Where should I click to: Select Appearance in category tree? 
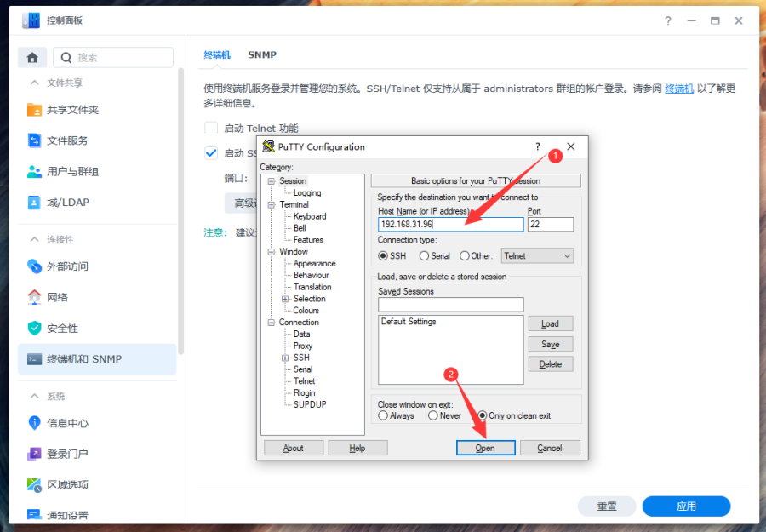point(315,263)
